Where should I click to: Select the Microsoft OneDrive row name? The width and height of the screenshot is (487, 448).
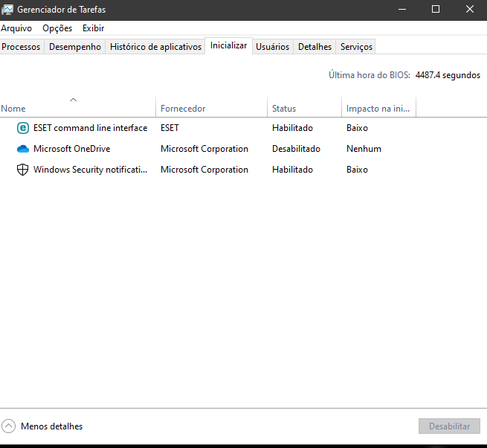coord(71,149)
